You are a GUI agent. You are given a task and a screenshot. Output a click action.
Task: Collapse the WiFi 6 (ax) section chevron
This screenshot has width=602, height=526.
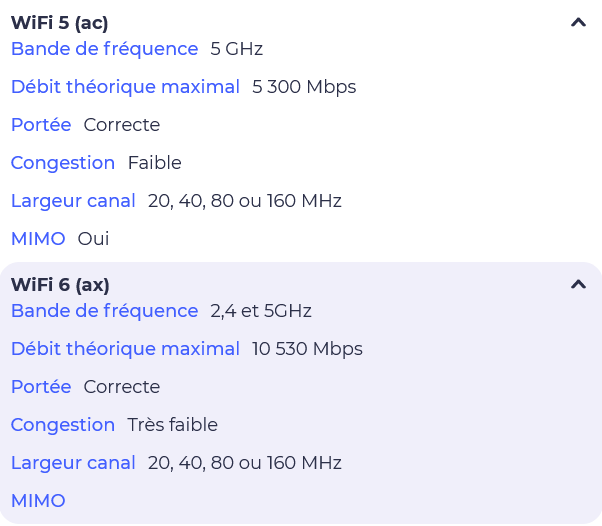point(578,284)
